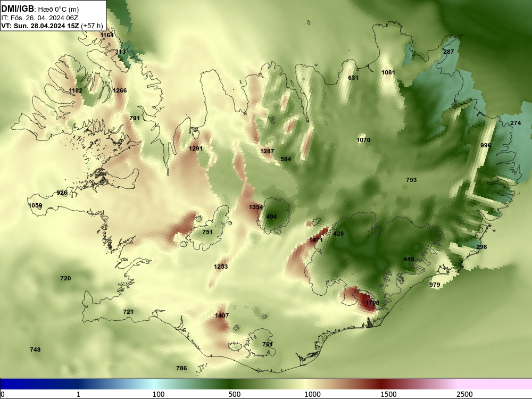Click the map value '494'
Image resolution: width=532 pixels, height=399 pixels.
[x=271, y=217]
